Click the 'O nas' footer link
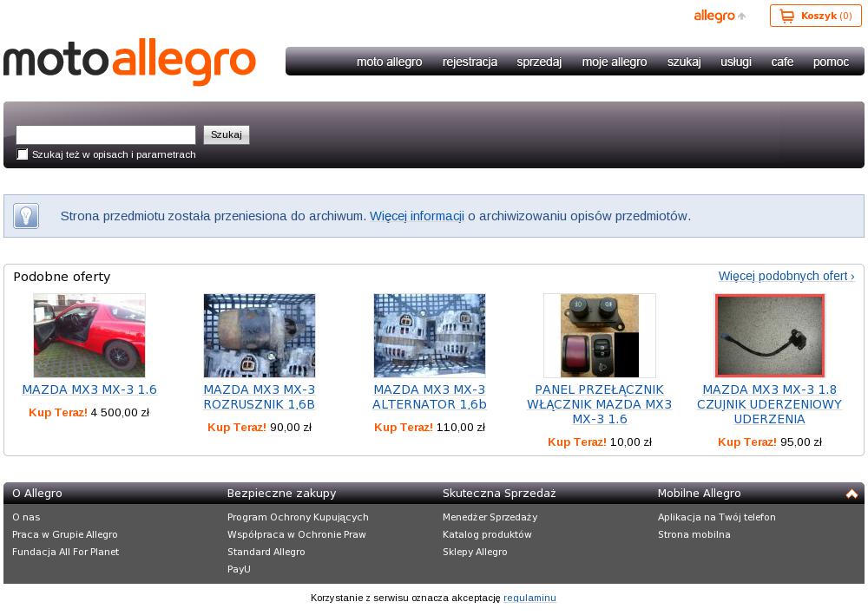868x615 pixels. pos(26,517)
